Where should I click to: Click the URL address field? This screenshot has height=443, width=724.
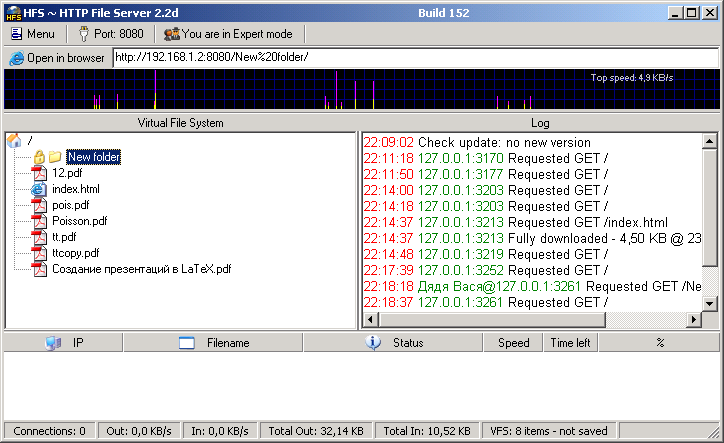416,57
